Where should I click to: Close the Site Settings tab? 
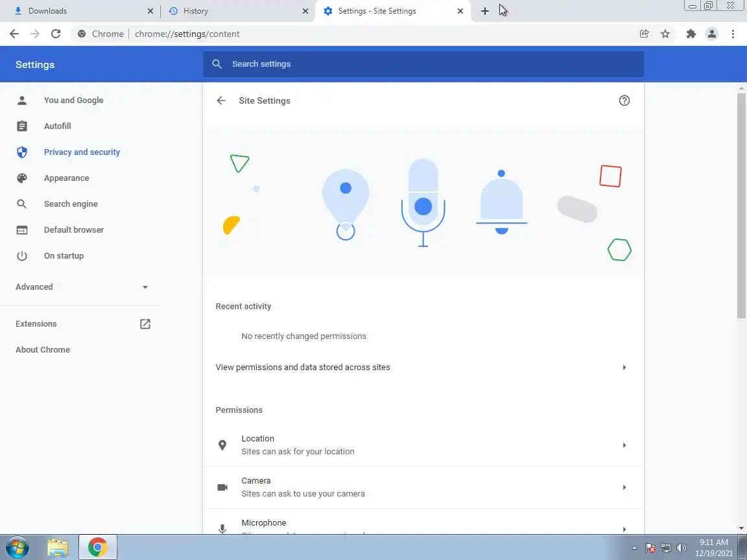point(460,11)
